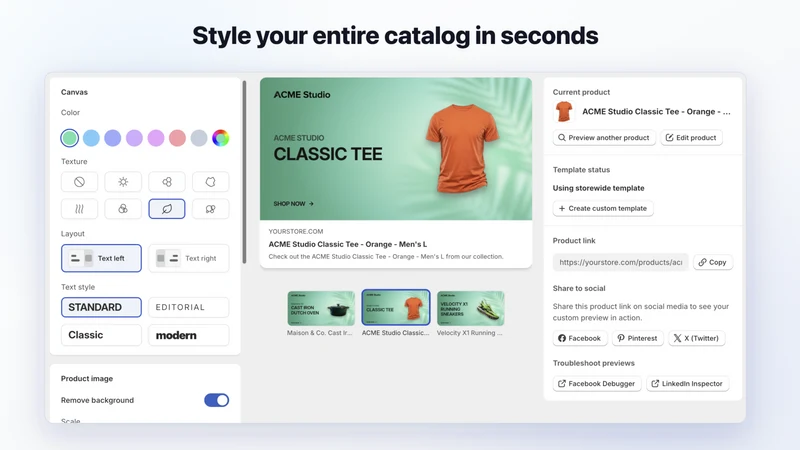Select the gray canvas color
This screenshot has height=450, width=800.
pyautogui.click(x=199, y=138)
